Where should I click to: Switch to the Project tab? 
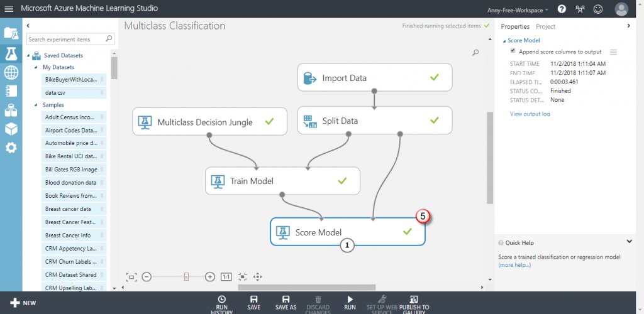click(x=545, y=26)
